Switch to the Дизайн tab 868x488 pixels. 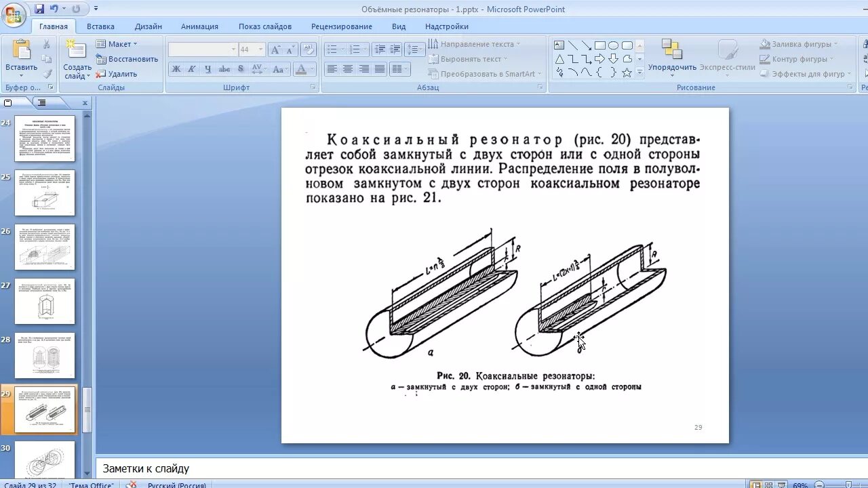click(x=148, y=26)
